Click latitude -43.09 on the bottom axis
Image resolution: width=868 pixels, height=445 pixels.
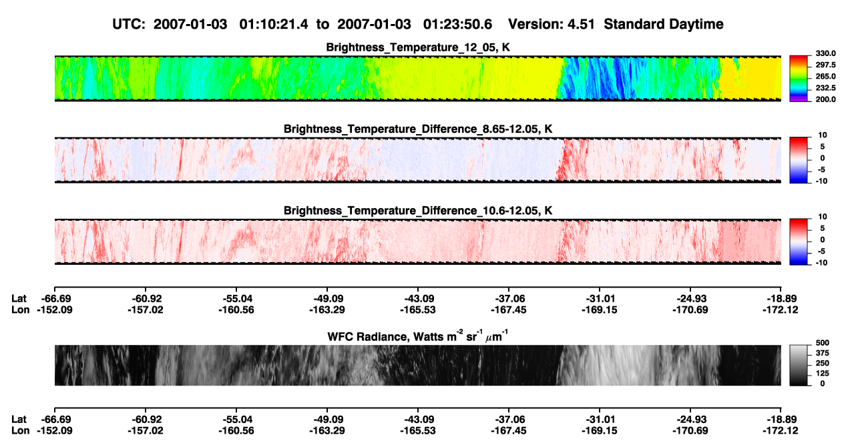418,420
